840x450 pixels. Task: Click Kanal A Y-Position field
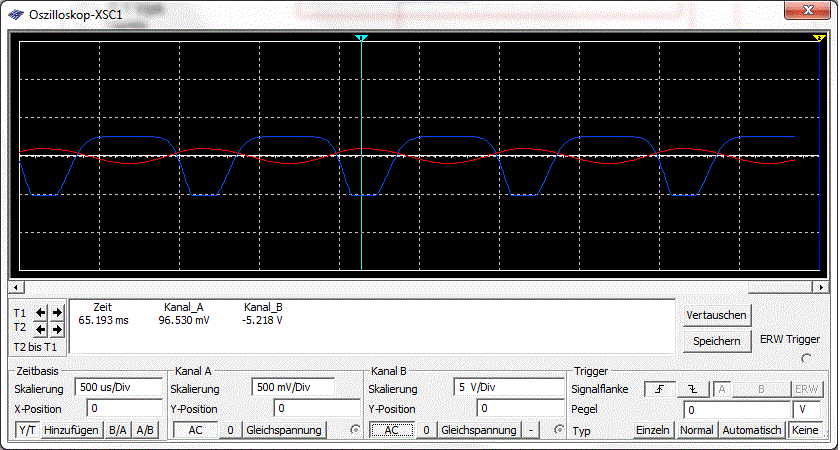[x=317, y=408]
